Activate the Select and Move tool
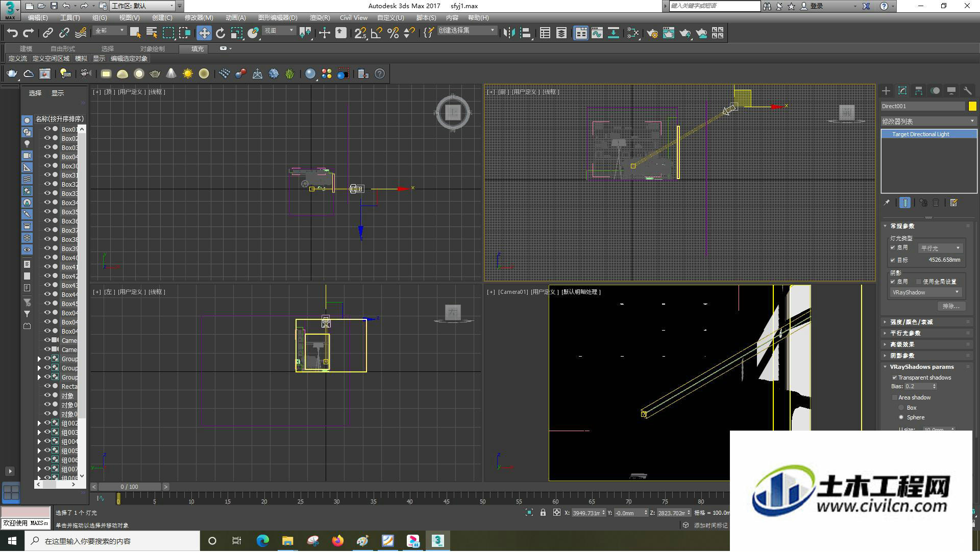Screen dimensions: 980x552 pos(204,33)
